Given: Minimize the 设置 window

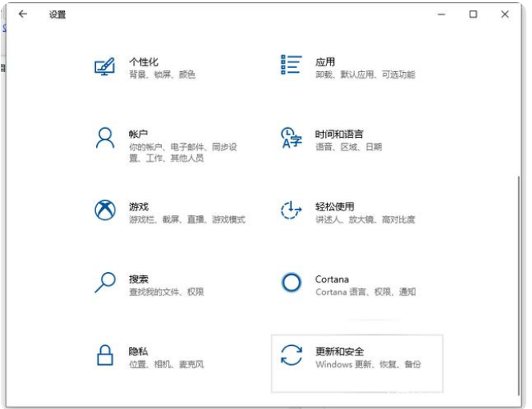Looking at the screenshot, I should [441, 14].
